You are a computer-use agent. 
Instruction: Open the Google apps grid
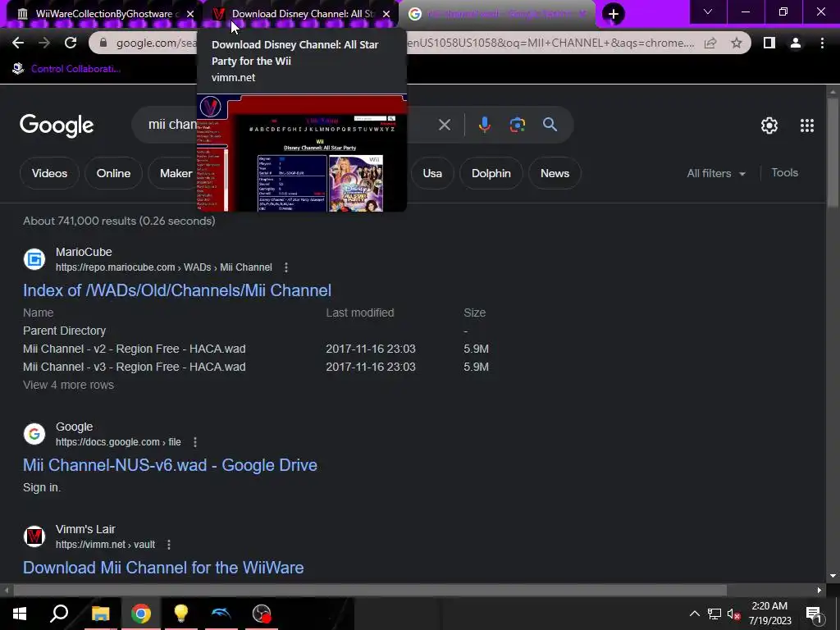[807, 126]
